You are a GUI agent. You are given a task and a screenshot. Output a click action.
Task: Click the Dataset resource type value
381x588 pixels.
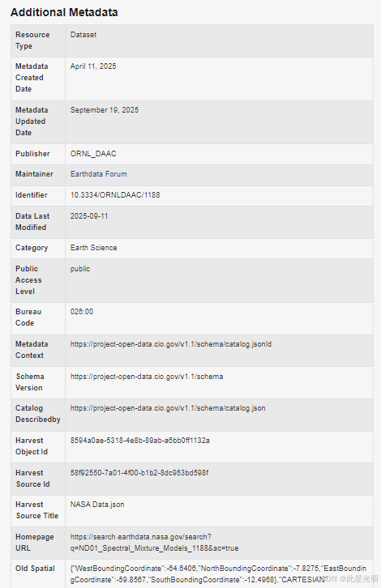[x=83, y=35]
